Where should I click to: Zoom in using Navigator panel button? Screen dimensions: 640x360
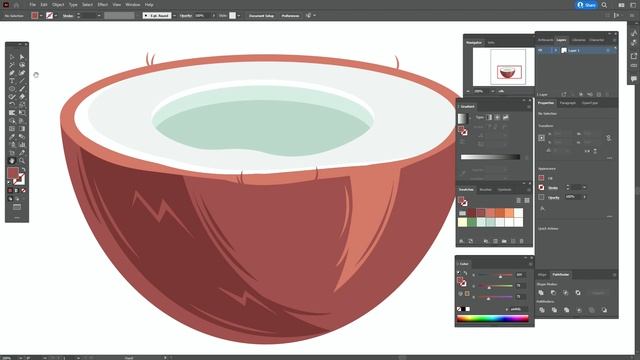(501, 91)
